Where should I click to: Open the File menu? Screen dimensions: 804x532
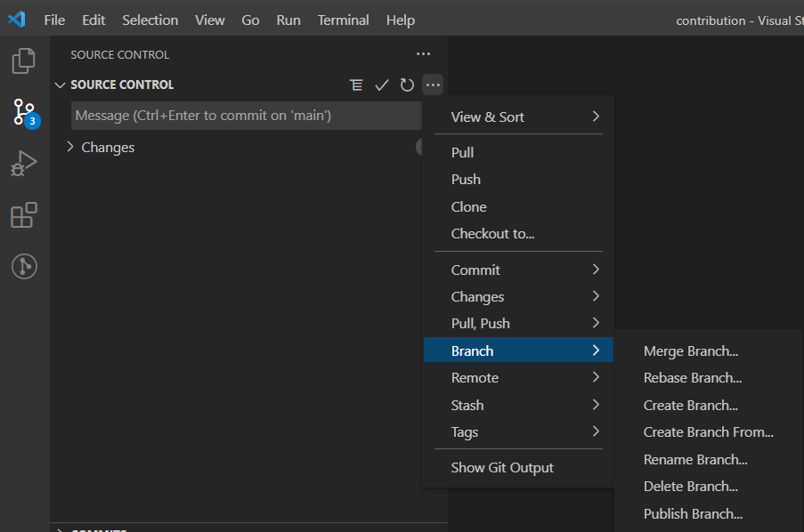pyautogui.click(x=54, y=20)
